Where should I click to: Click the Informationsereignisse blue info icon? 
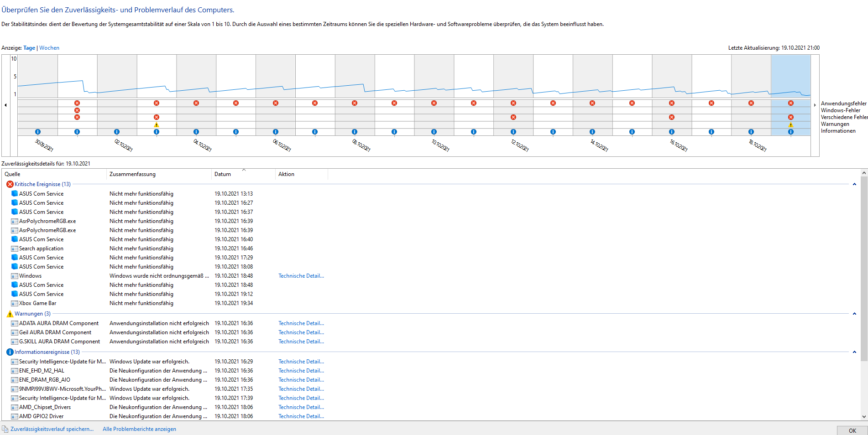click(x=10, y=352)
